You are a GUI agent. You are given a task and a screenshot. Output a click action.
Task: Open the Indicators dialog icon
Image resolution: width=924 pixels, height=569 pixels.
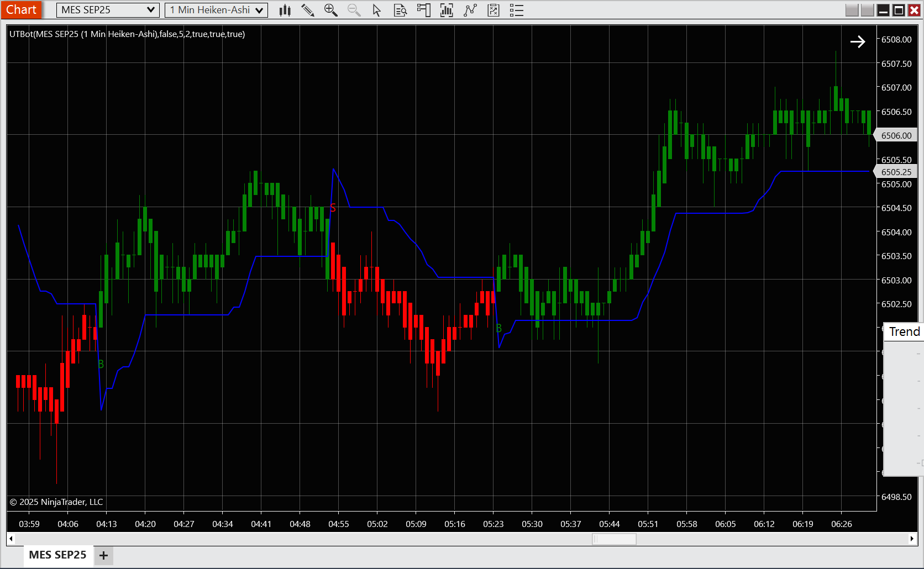point(446,9)
